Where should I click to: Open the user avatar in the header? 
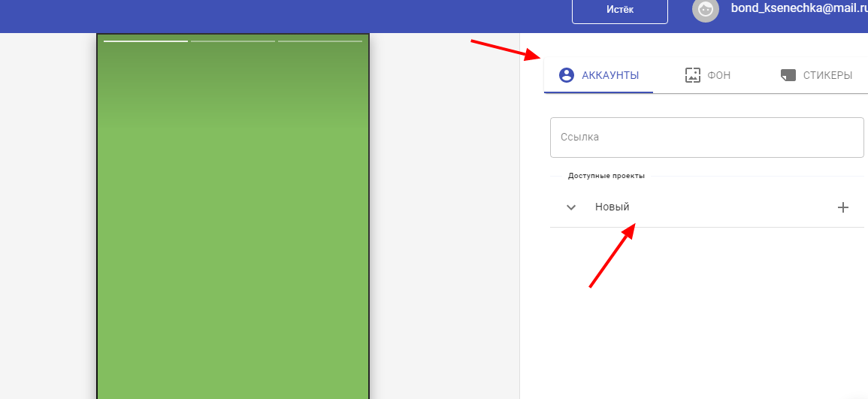[705, 10]
